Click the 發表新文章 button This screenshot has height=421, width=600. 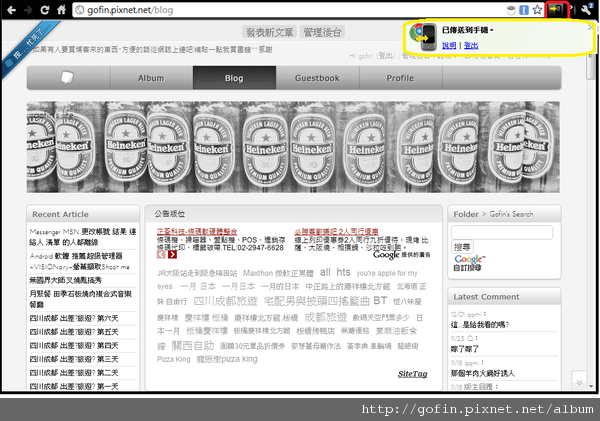269,33
